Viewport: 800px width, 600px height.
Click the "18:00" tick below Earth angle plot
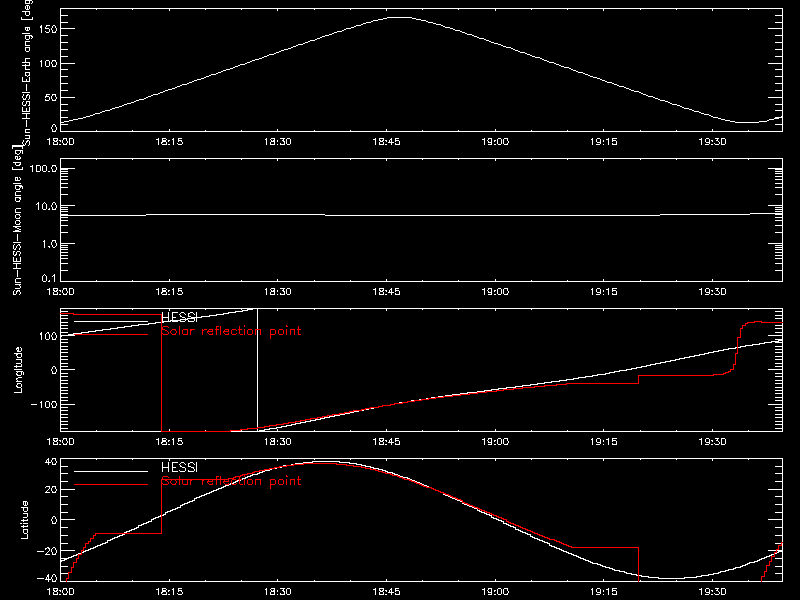[60, 142]
